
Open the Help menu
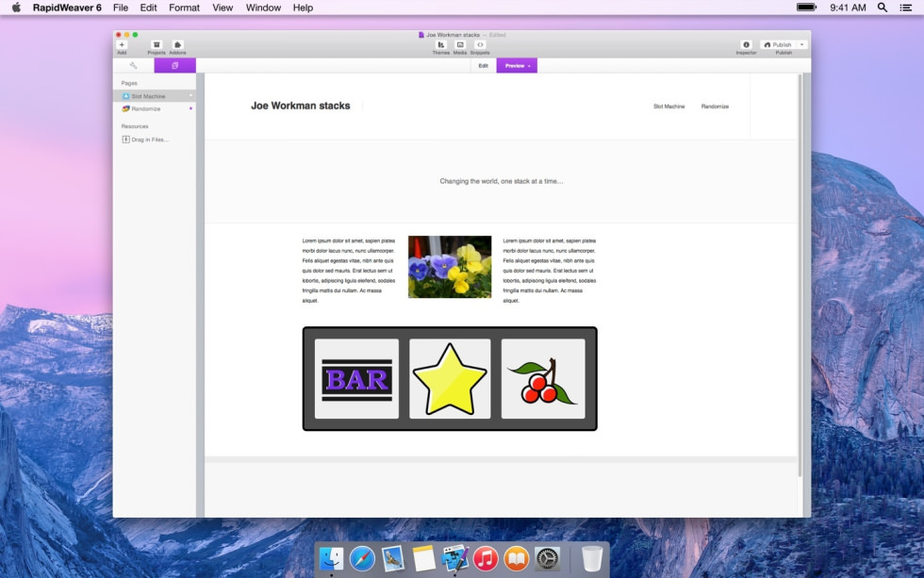coord(303,8)
